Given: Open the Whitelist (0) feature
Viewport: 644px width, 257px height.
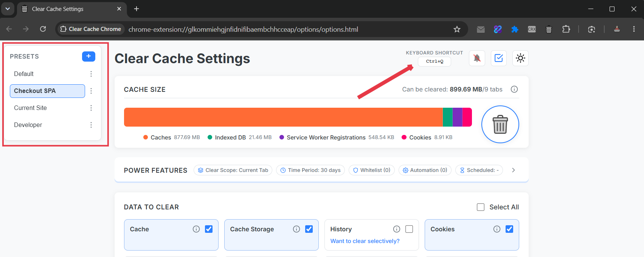Looking at the screenshot, I should (372, 170).
